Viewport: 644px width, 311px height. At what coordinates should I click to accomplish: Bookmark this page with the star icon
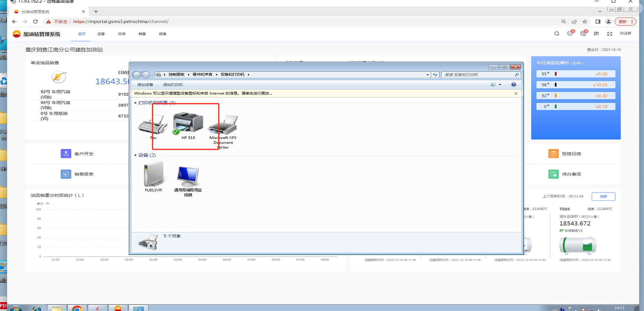click(x=585, y=22)
